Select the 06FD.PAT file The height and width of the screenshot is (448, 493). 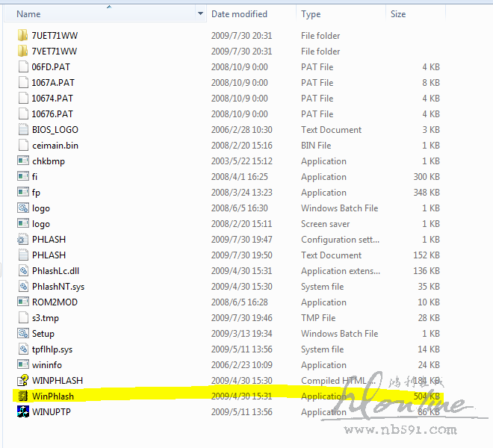(x=50, y=67)
